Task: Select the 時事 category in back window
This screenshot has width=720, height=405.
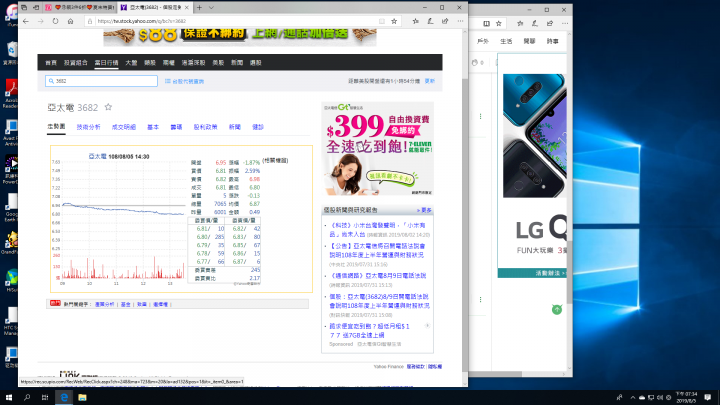Action: [x=552, y=41]
